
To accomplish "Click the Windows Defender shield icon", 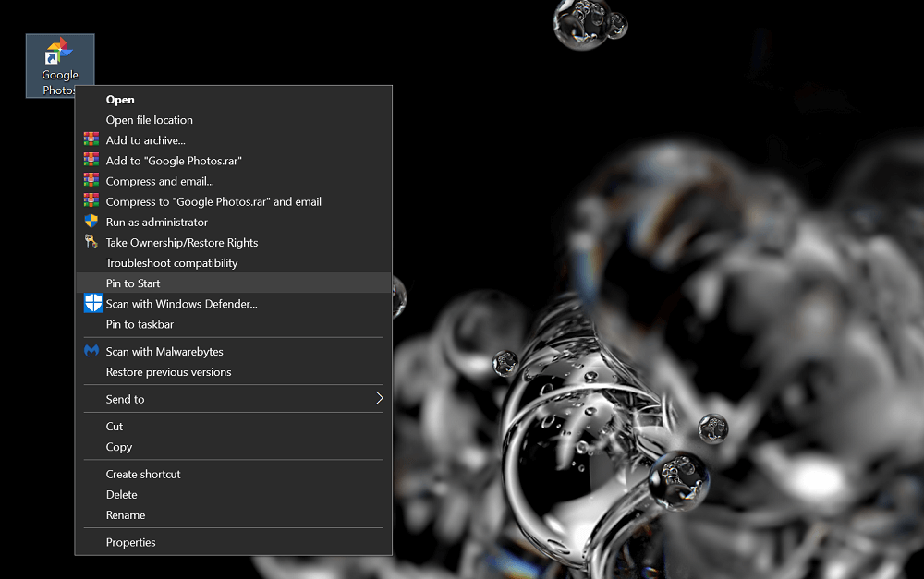I will click(x=93, y=303).
